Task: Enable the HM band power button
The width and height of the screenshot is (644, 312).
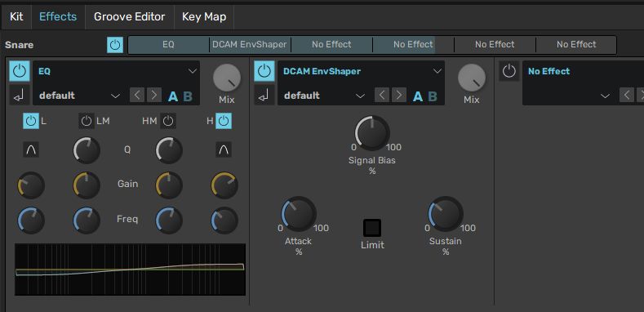Action: click(168, 121)
